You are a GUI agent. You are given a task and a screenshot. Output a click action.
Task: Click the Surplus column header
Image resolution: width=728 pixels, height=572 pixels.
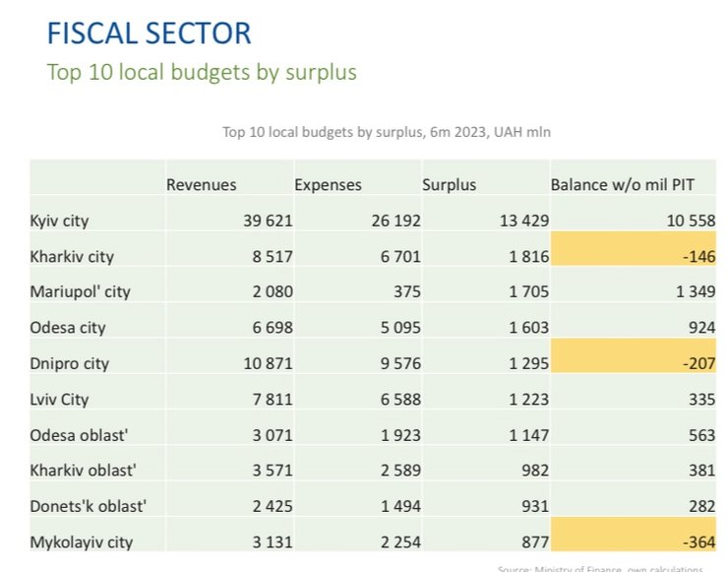449,185
